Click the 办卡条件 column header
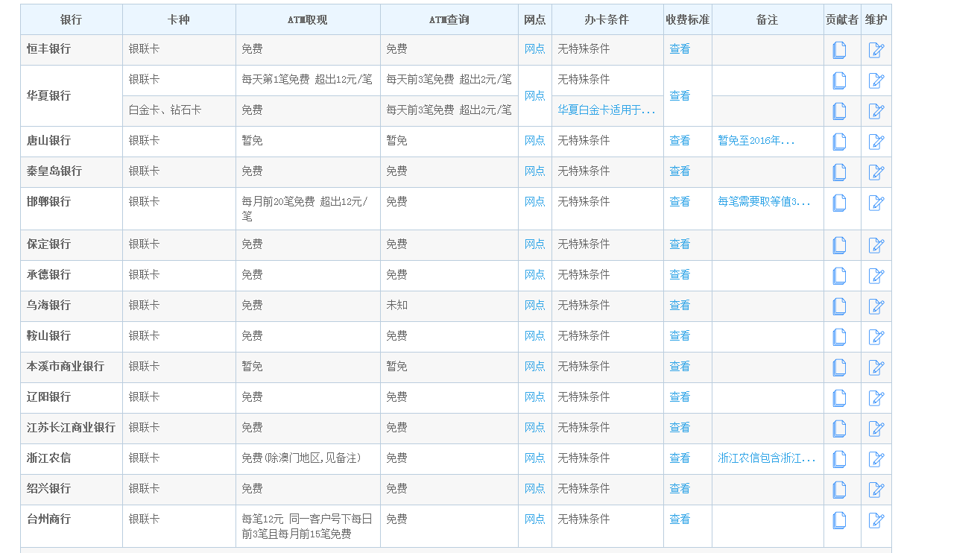Screen dimensions: 980x553 (x=607, y=19)
